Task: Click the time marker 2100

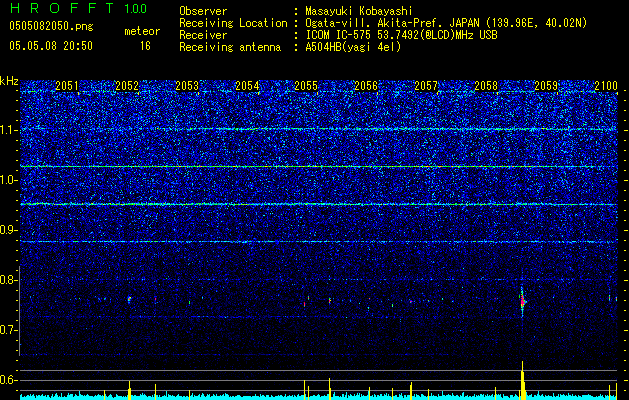Action: [606, 86]
